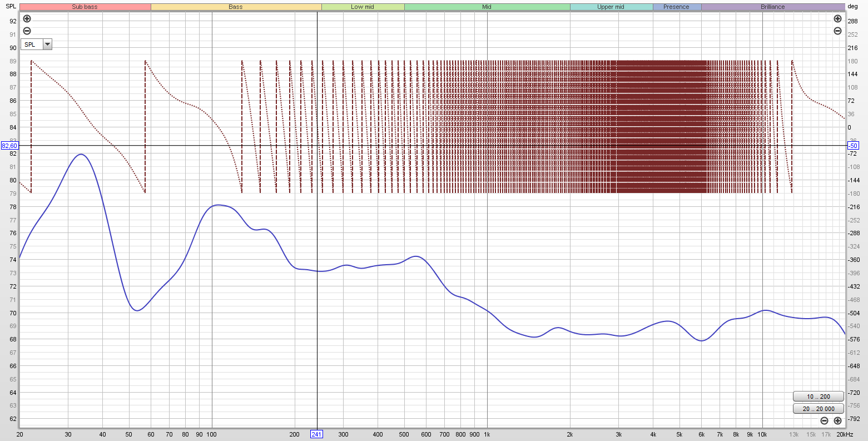The image size is (868, 441).
Task: Click the 82,60 SPL cursor readout
Action: coord(9,146)
